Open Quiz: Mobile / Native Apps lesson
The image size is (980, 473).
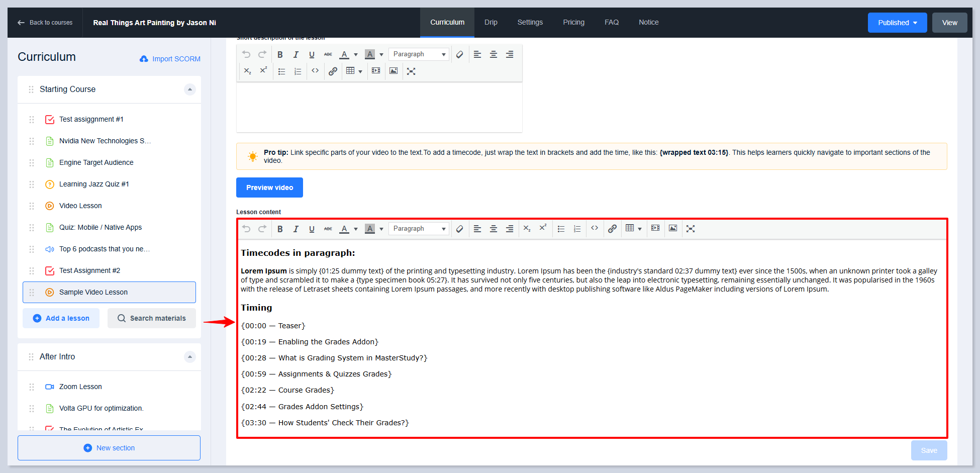tap(101, 227)
